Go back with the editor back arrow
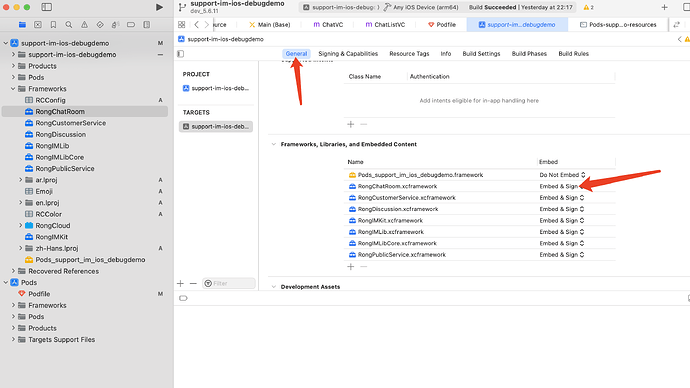 [196, 25]
